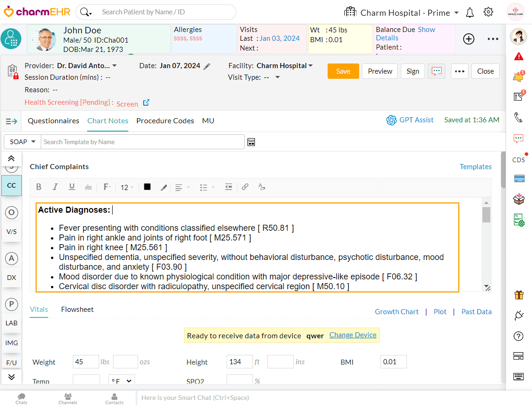Toggle underline formatting in editor toolbar
This screenshot has height=405, width=532.
pyautogui.click(x=72, y=187)
